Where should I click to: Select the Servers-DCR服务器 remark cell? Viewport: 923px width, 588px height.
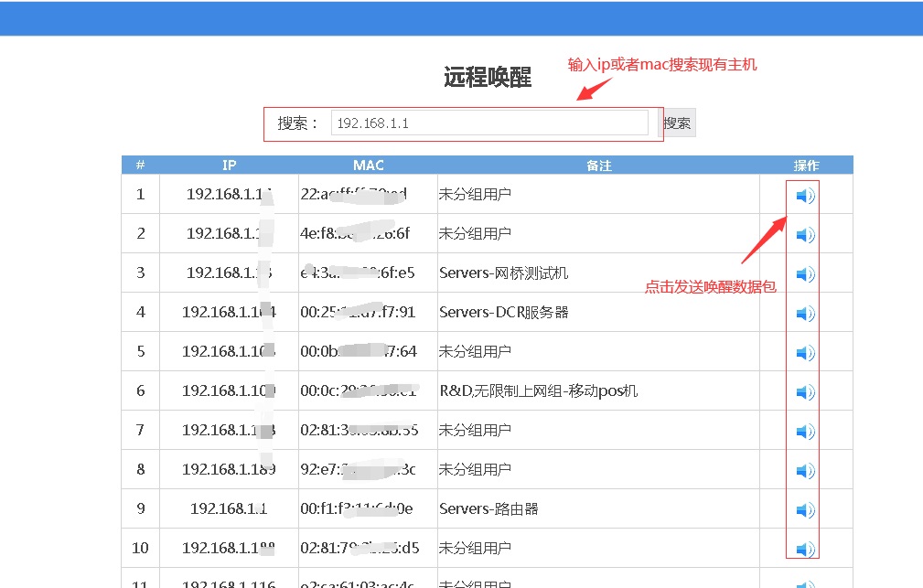click(503, 313)
